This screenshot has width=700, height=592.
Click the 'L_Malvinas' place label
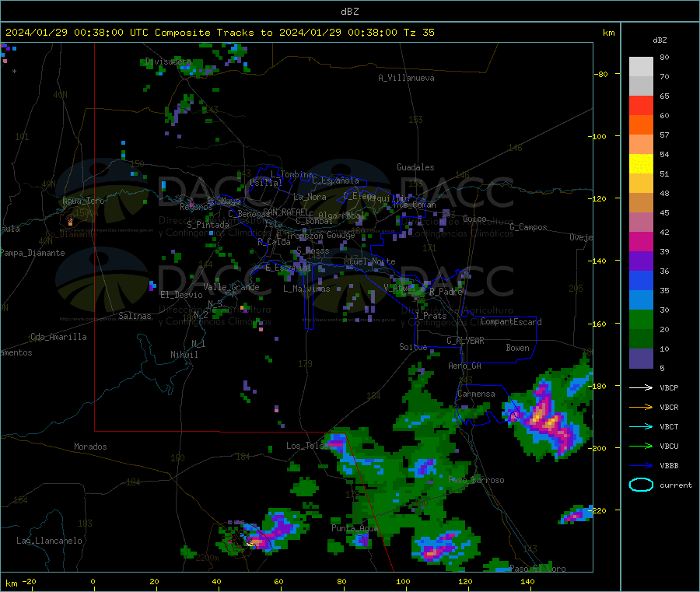coord(306,289)
